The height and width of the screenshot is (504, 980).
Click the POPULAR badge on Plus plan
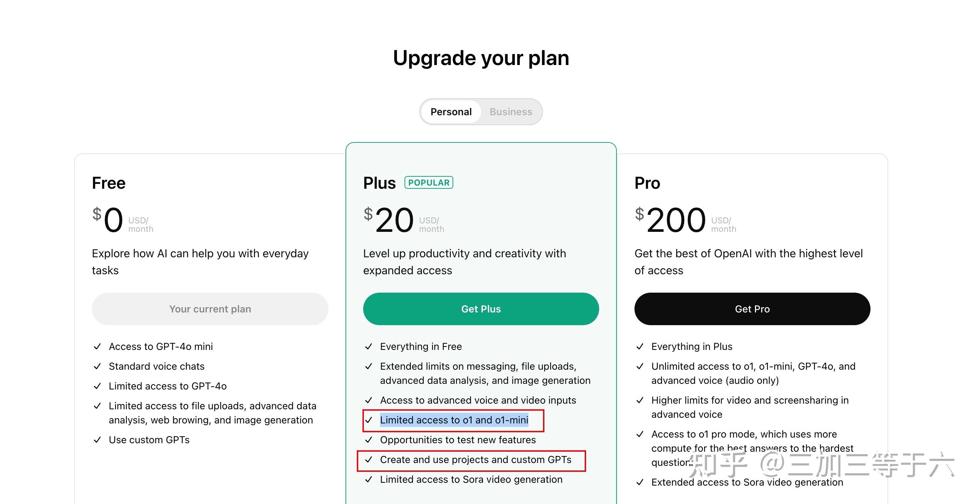click(429, 182)
